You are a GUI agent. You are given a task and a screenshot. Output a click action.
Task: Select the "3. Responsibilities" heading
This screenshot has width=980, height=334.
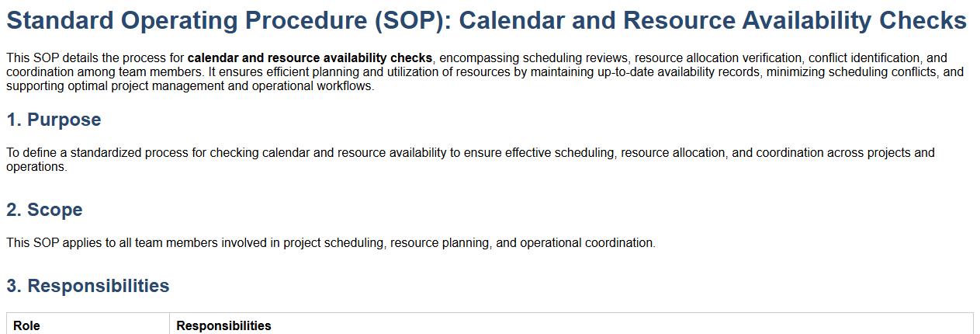(x=88, y=286)
